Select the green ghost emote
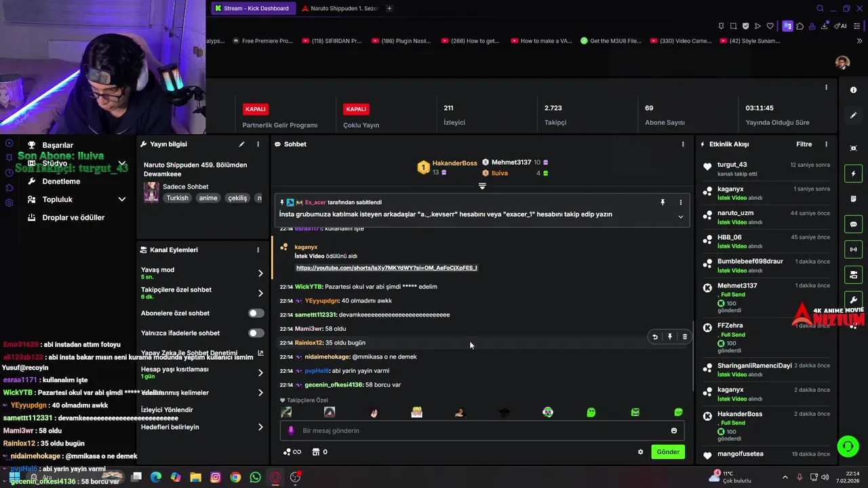The width and height of the screenshot is (868, 488). pyautogui.click(x=591, y=412)
